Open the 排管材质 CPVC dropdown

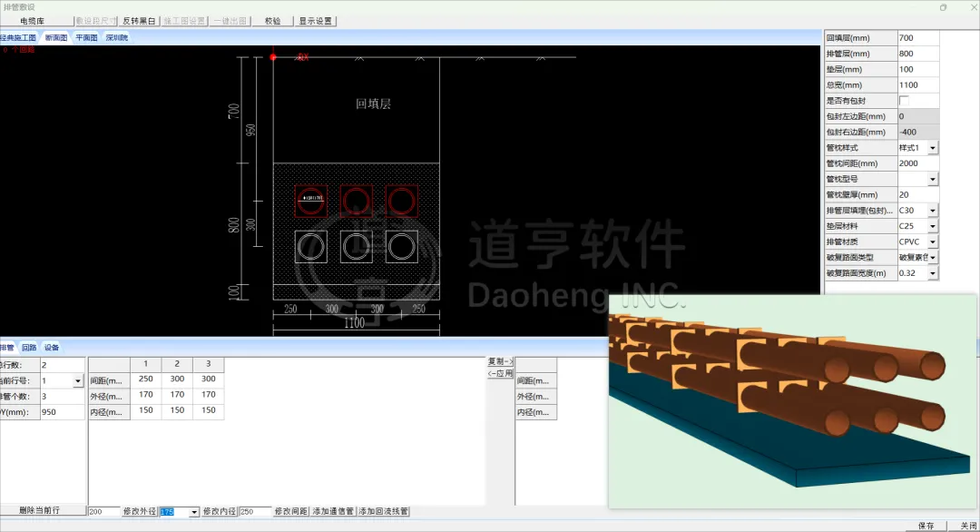tap(932, 241)
